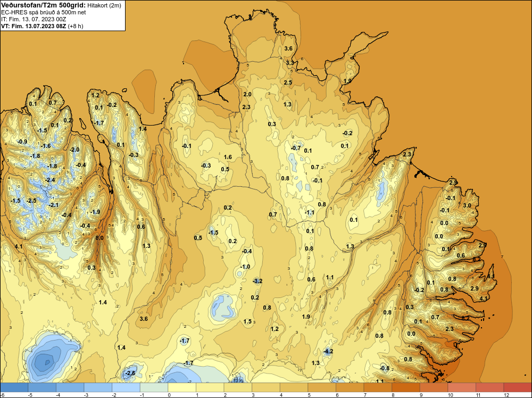
Task: Click the temperature value "-2.0"
Action: pyautogui.click(x=74, y=150)
